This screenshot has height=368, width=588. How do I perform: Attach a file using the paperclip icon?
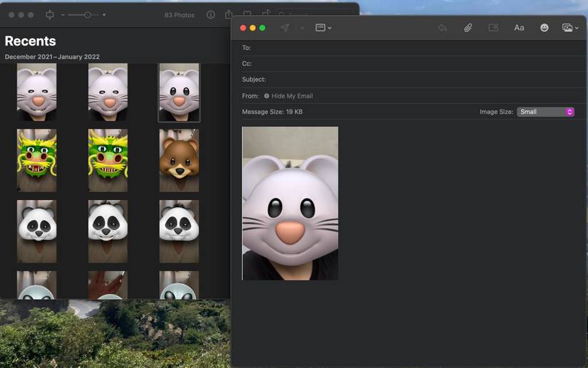[468, 28]
